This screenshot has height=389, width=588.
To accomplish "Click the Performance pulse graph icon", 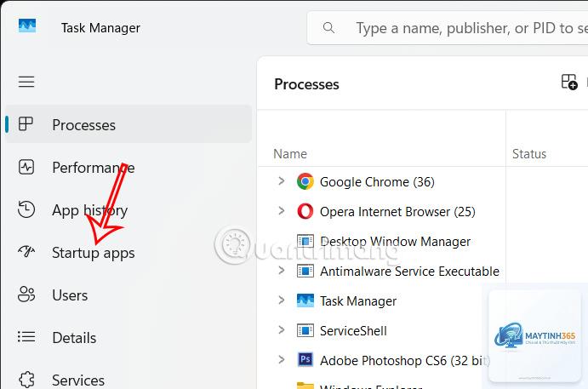I will point(26,167).
